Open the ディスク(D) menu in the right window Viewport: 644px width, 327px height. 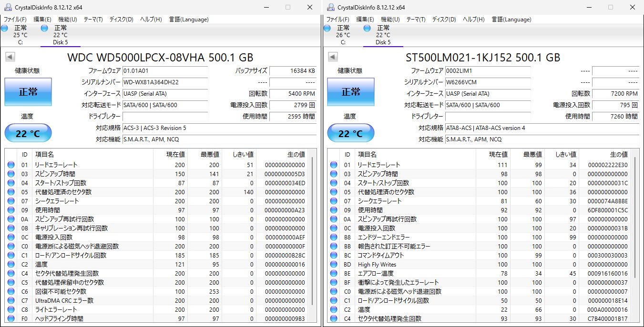point(444,20)
